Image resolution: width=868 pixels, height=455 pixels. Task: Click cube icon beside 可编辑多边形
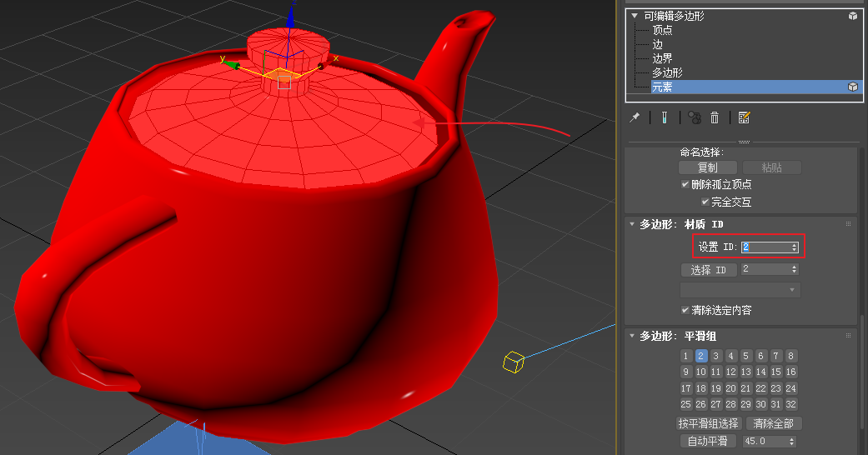(853, 16)
